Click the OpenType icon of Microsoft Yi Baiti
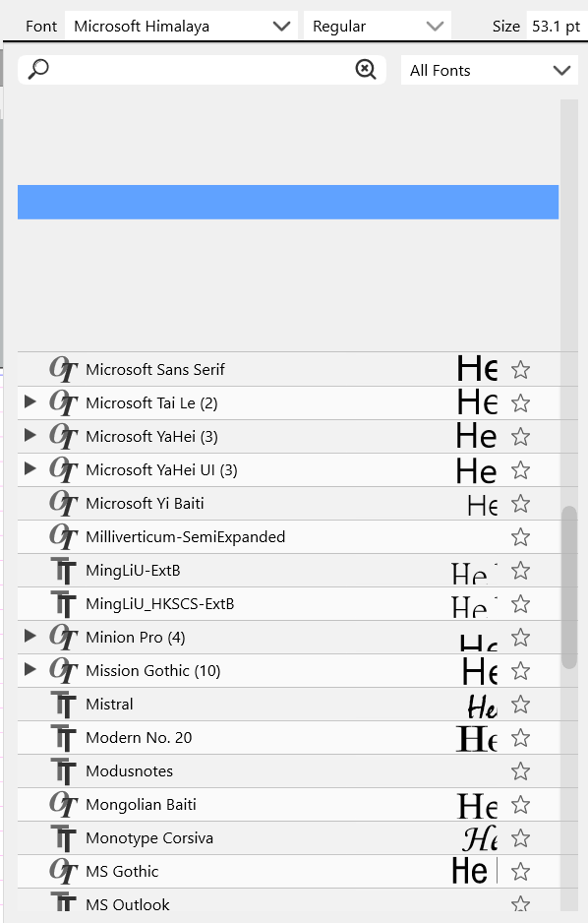Image resolution: width=588 pixels, height=923 pixels. [x=63, y=504]
